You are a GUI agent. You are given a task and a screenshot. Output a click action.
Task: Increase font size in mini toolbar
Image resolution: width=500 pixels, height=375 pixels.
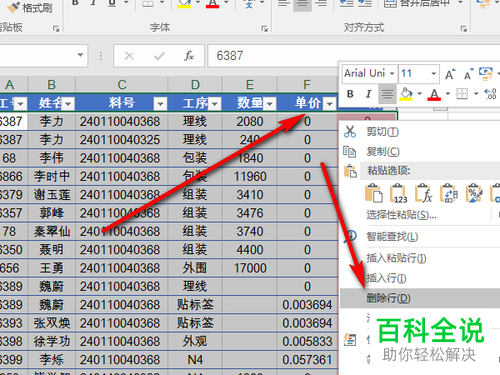pyautogui.click(x=450, y=74)
